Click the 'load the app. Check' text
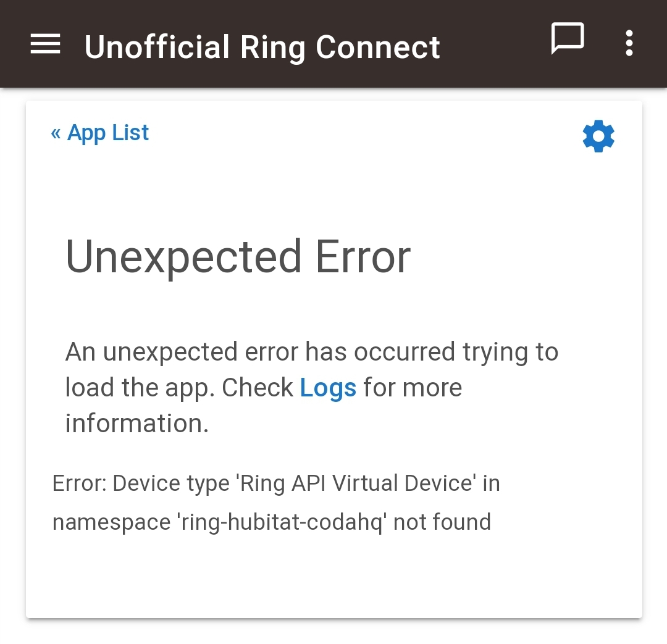Viewport: 667px width, 644px height. click(x=179, y=388)
